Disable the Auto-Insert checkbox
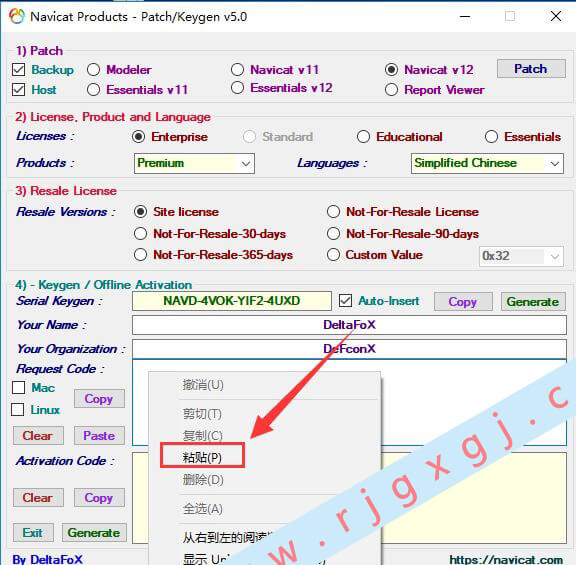 pos(345,301)
